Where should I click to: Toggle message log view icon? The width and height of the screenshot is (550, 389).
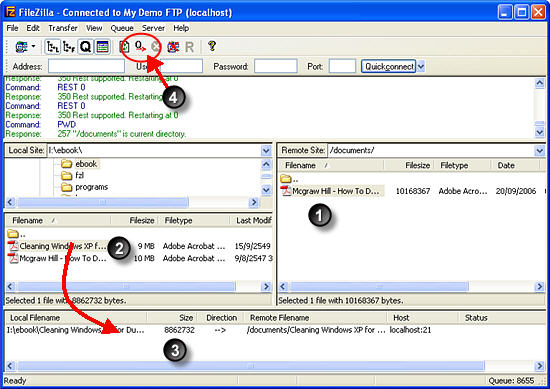[x=102, y=47]
